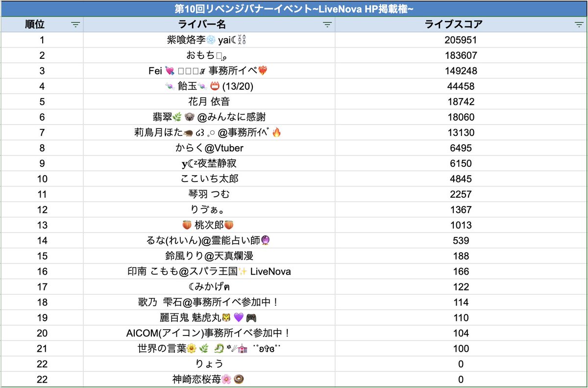Select rank cell 1
Viewport: 588px width, 388px height.
pyautogui.click(x=42, y=40)
